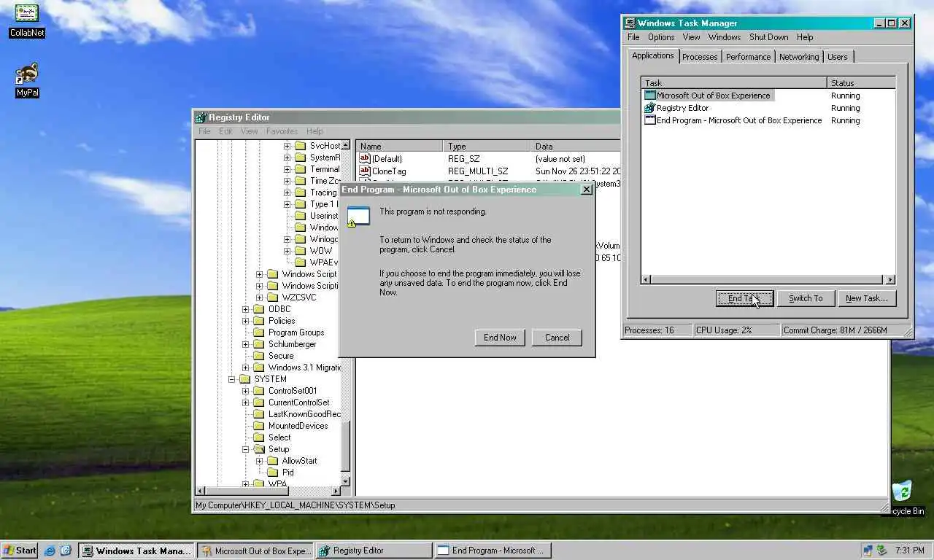The height and width of the screenshot is (560, 934).
Task: Click the Registry Editor title bar icon
Action: (201, 117)
